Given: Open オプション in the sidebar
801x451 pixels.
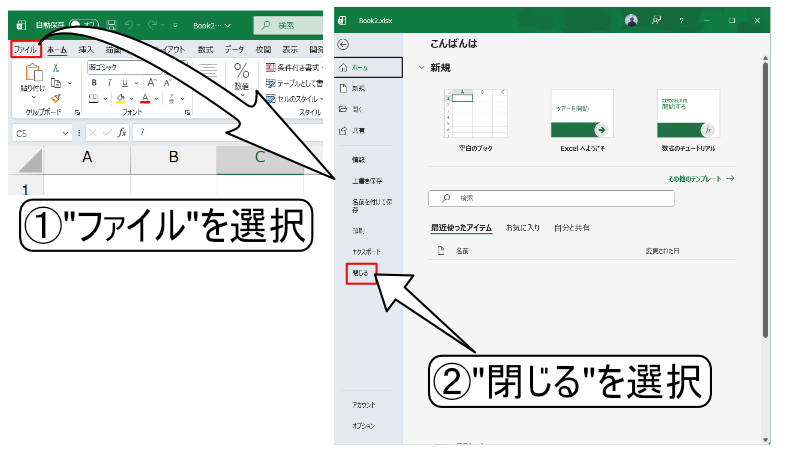Looking at the screenshot, I should [x=363, y=425].
